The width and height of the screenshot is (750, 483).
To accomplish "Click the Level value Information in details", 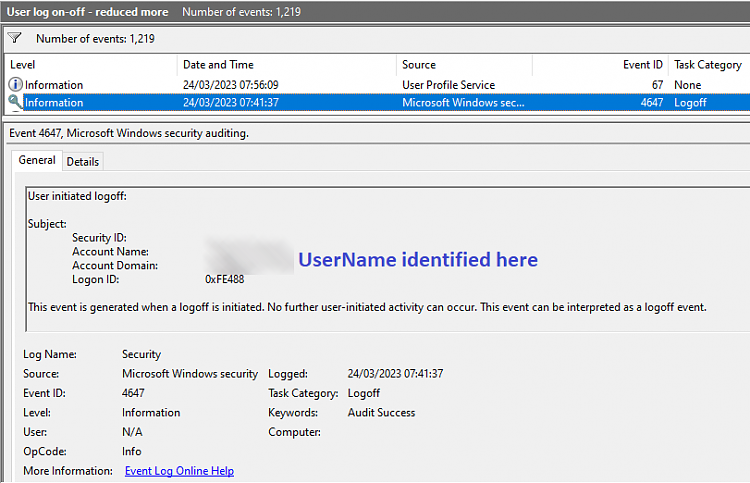I will [151, 413].
